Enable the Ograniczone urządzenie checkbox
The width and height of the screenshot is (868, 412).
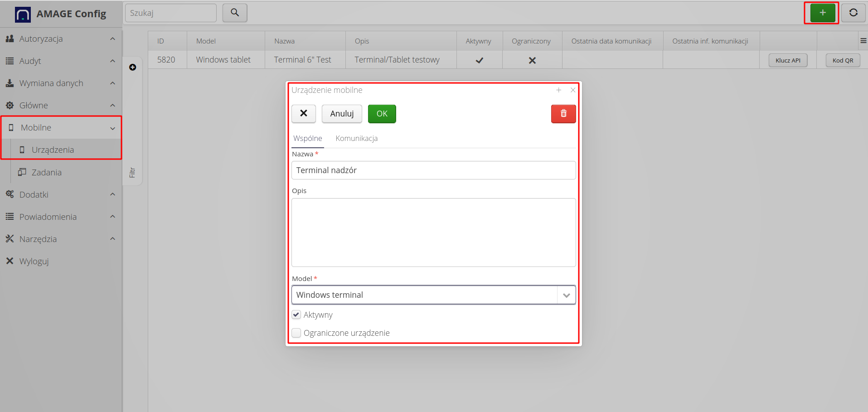296,333
